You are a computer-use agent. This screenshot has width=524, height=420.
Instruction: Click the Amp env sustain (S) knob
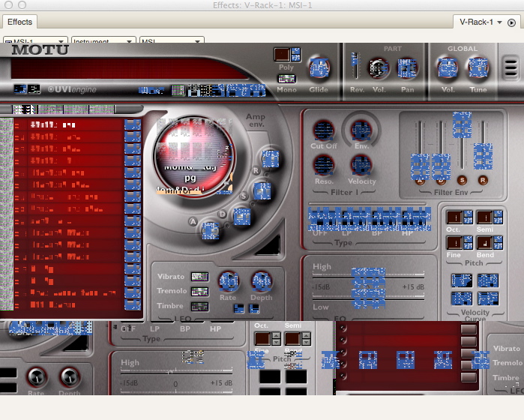pyautogui.click(x=262, y=191)
